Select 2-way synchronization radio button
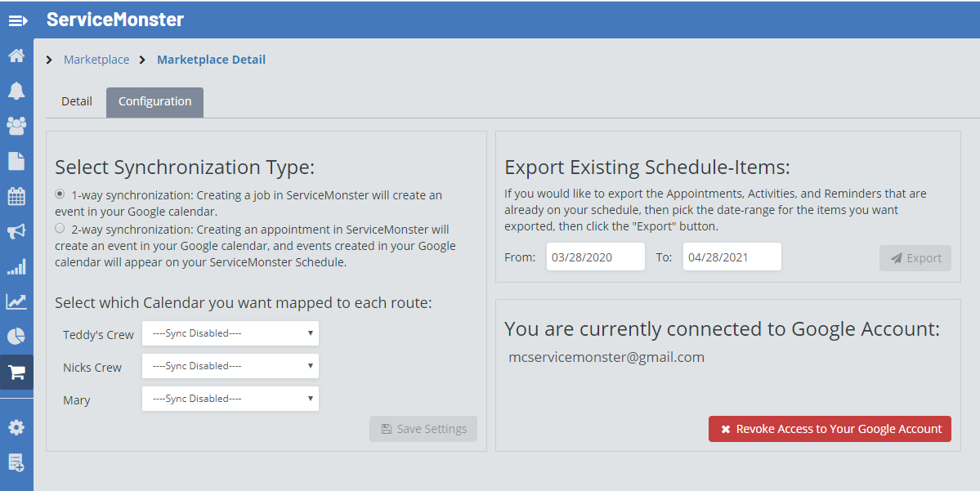980x491 pixels. coord(60,229)
